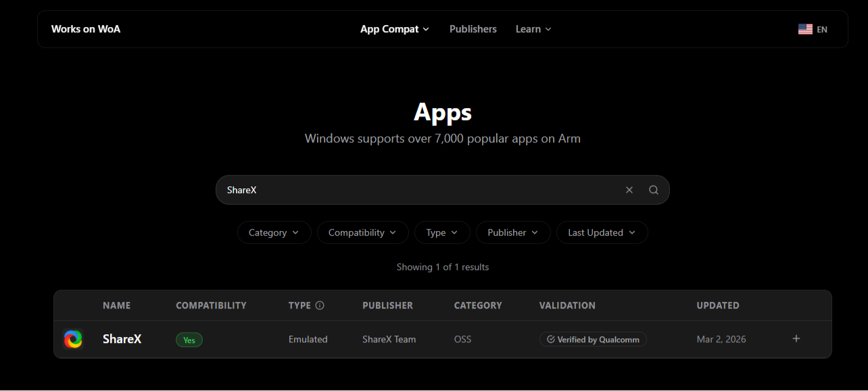Screen dimensions: 868x391
Task: Open the ShareX app name link
Action: [122, 339]
